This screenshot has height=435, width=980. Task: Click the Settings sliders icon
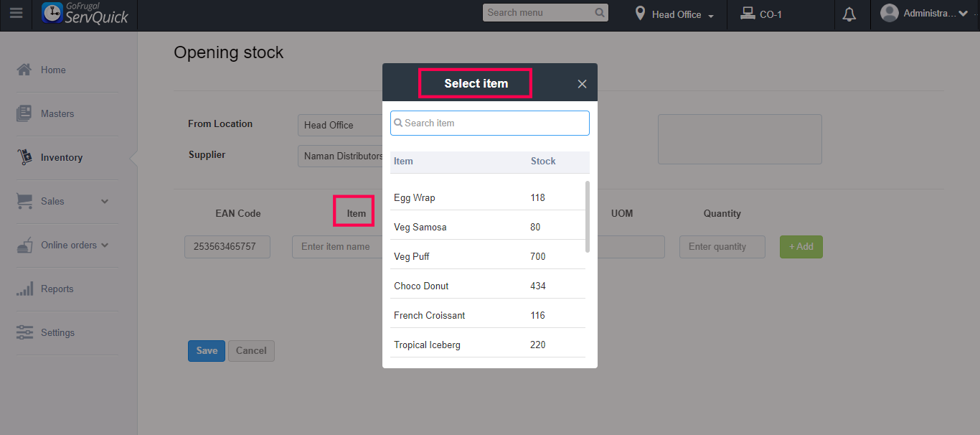point(24,332)
